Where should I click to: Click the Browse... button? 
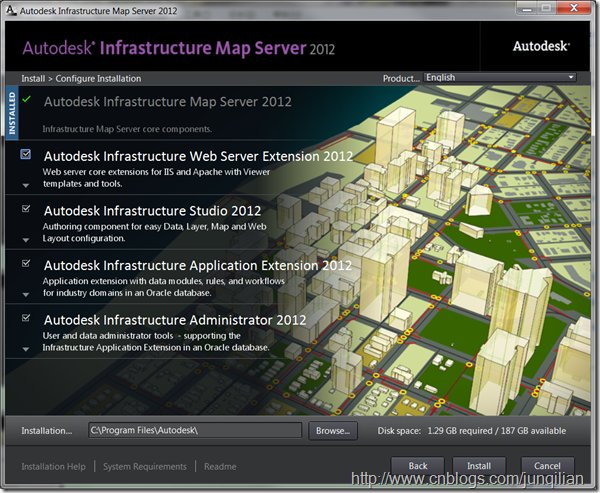(333, 431)
